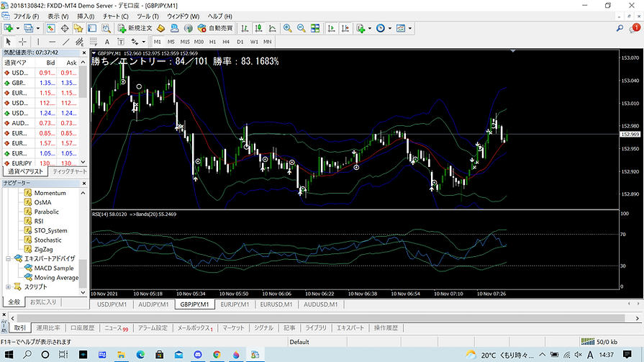644x362 pixels.
Task: Select the trendline drawing tool
Action: [x=65, y=42]
